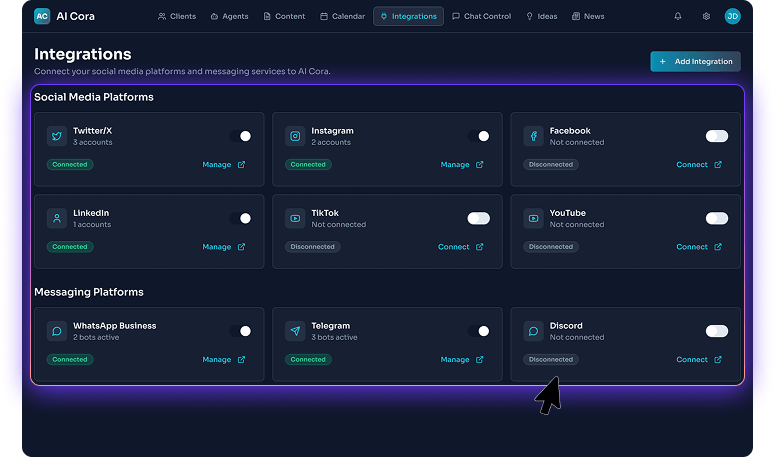Viewport: 775px width, 457px height.
Task: Click the LinkedIn person icon
Action: (x=57, y=218)
